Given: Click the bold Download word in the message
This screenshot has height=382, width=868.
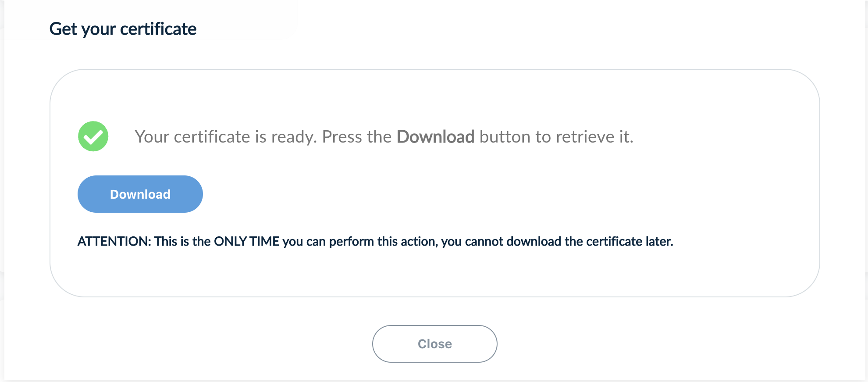Looking at the screenshot, I should pos(435,137).
